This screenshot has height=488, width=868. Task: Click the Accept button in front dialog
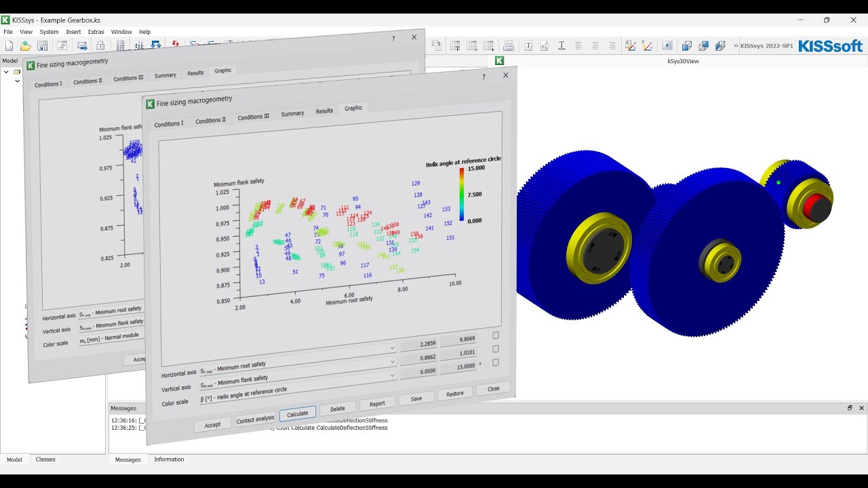tap(212, 425)
